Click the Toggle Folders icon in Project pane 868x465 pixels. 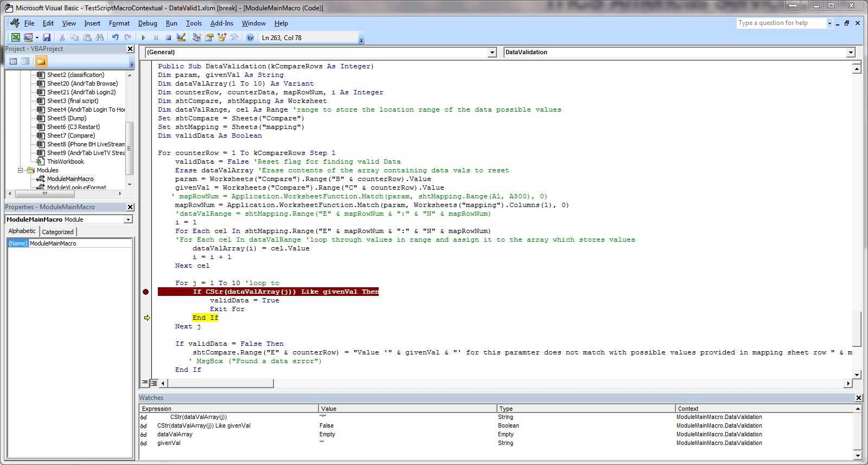point(41,61)
